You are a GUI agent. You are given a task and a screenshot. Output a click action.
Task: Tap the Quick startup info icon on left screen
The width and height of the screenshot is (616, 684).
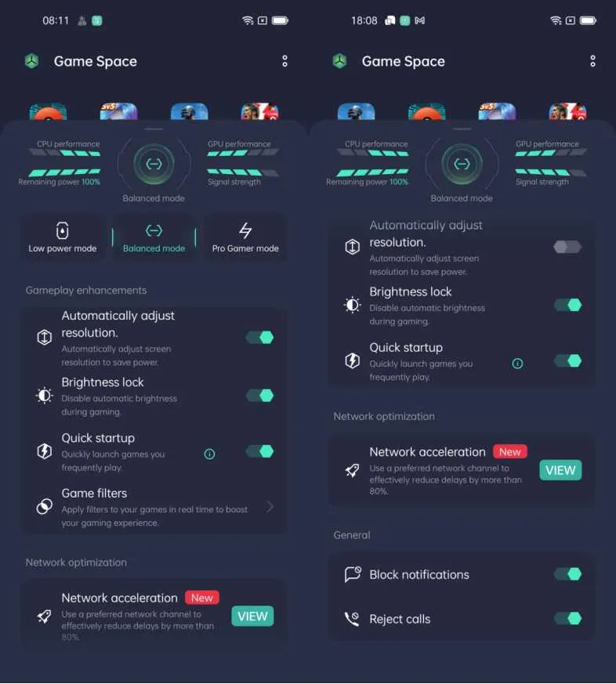click(209, 454)
